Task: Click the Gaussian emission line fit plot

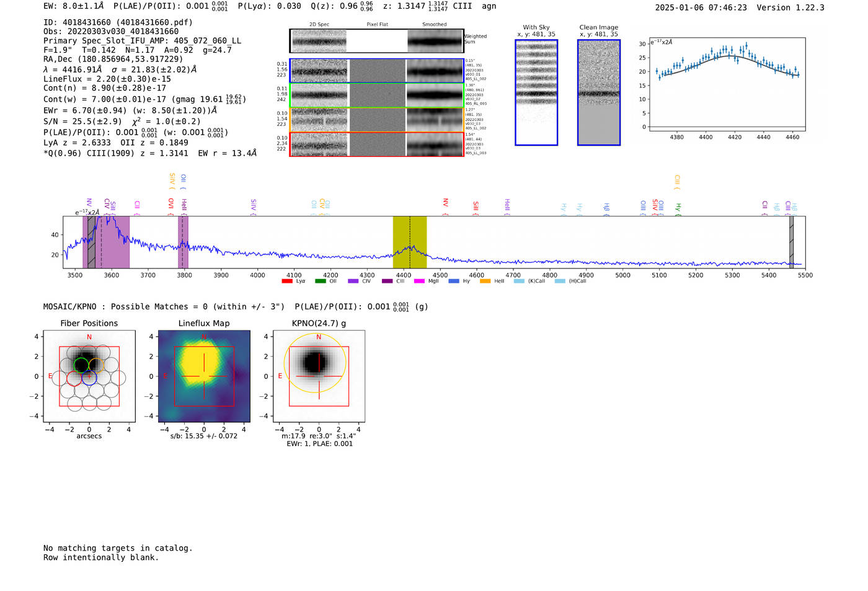Action: [727, 84]
